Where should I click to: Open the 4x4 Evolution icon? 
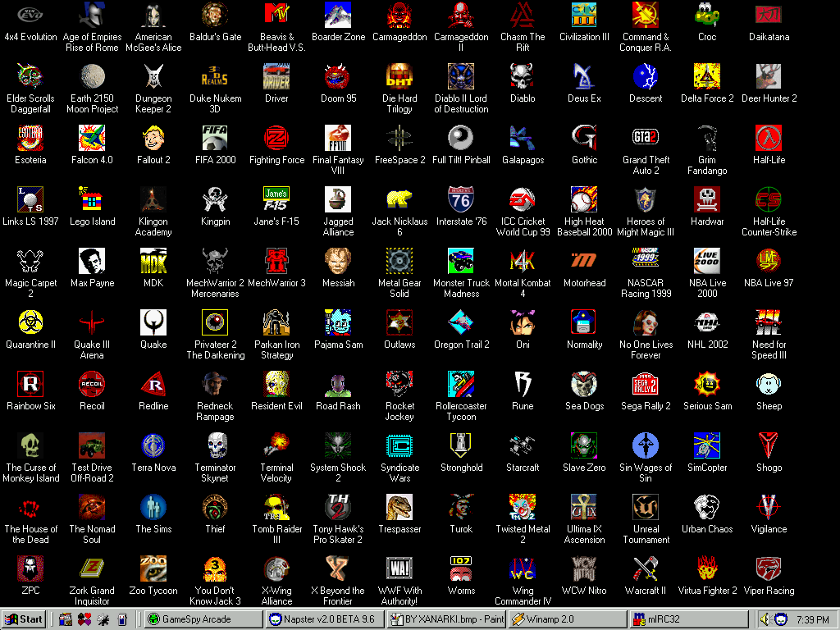point(30,15)
